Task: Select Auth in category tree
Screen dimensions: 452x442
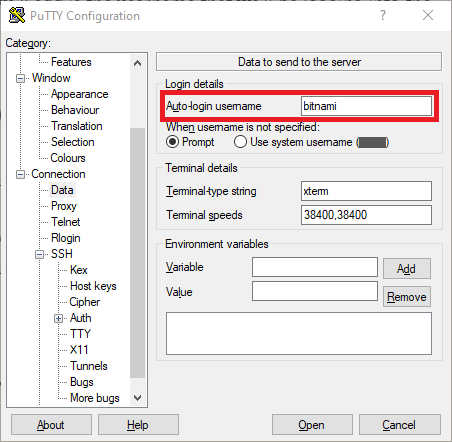Action: 81,318
